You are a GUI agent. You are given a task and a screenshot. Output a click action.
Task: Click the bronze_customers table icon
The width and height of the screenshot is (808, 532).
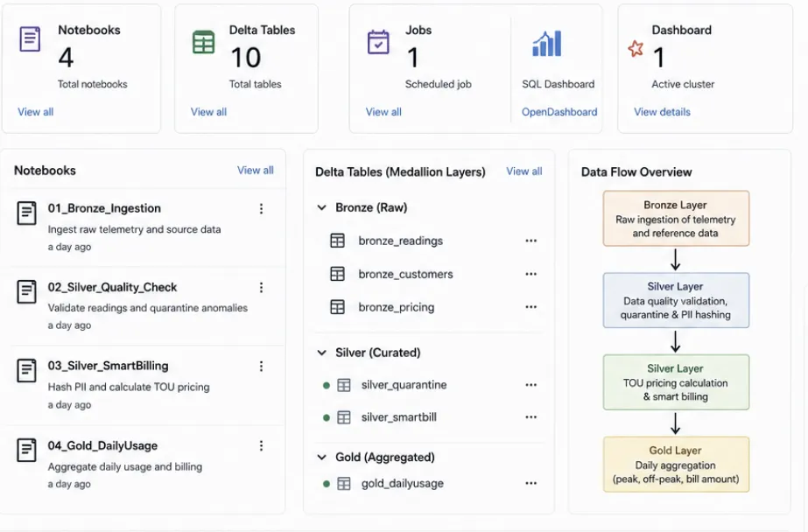tap(338, 274)
